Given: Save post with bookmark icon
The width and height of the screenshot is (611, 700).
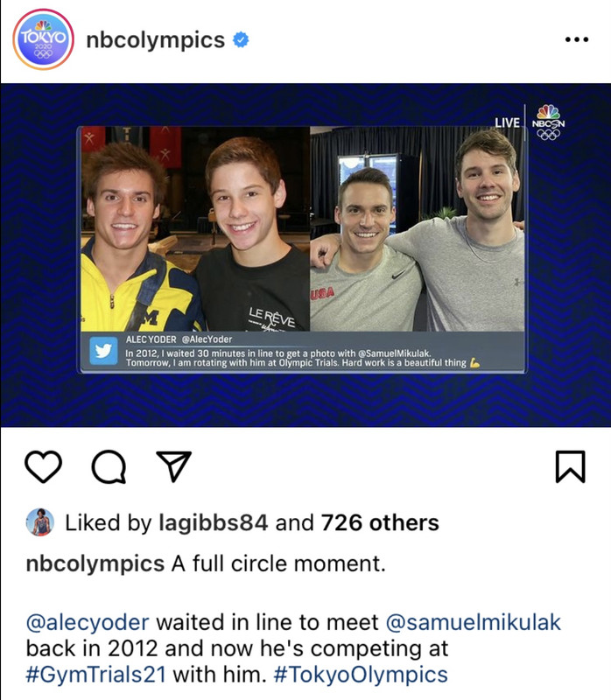Looking at the screenshot, I should 571,467.
